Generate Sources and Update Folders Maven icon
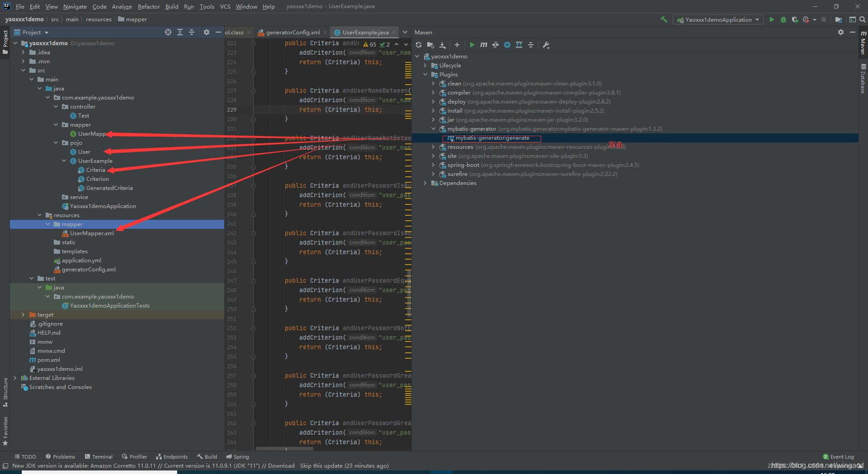The image size is (868, 474). 430,45
